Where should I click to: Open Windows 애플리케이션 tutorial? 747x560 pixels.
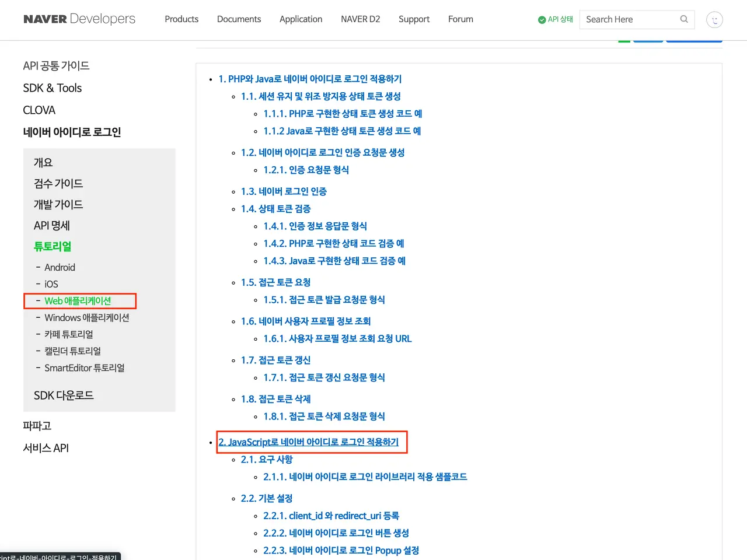coord(87,318)
